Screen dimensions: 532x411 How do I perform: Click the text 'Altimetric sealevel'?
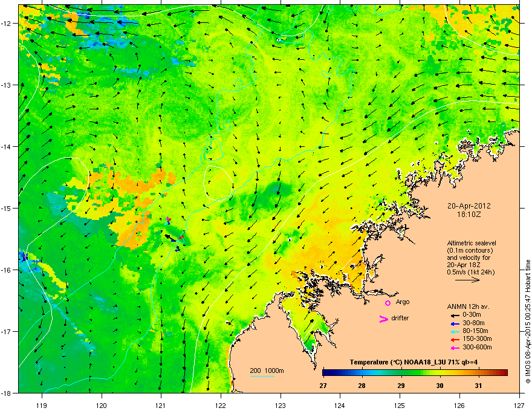click(472, 243)
